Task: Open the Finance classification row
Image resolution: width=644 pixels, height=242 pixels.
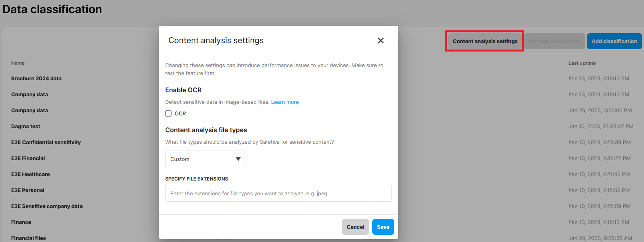Action: 21,222
